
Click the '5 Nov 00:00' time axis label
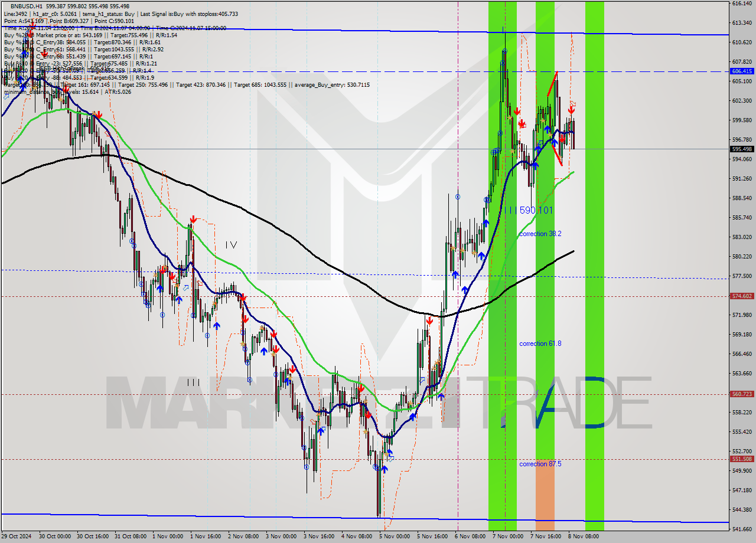coord(395,537)
